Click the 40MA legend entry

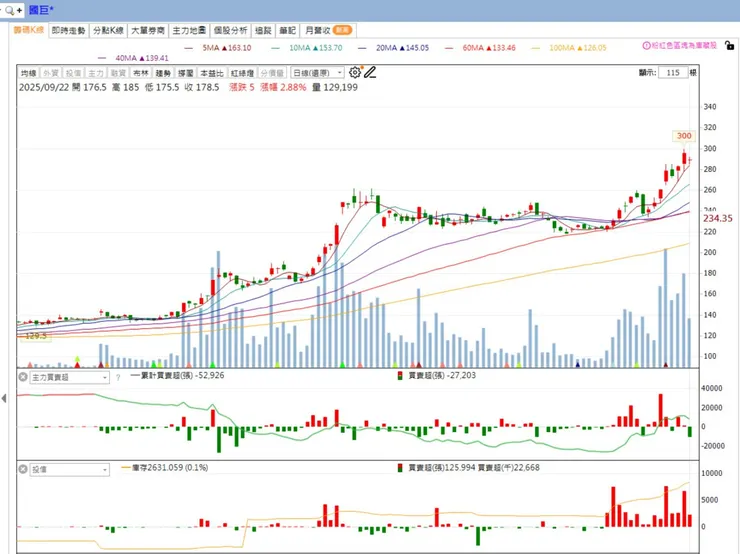point(133,58)
